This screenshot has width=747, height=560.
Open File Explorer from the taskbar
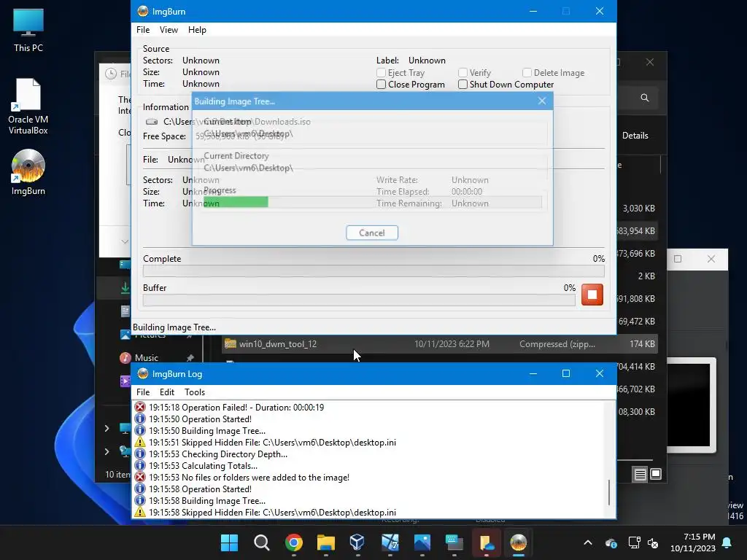[326, 542]
